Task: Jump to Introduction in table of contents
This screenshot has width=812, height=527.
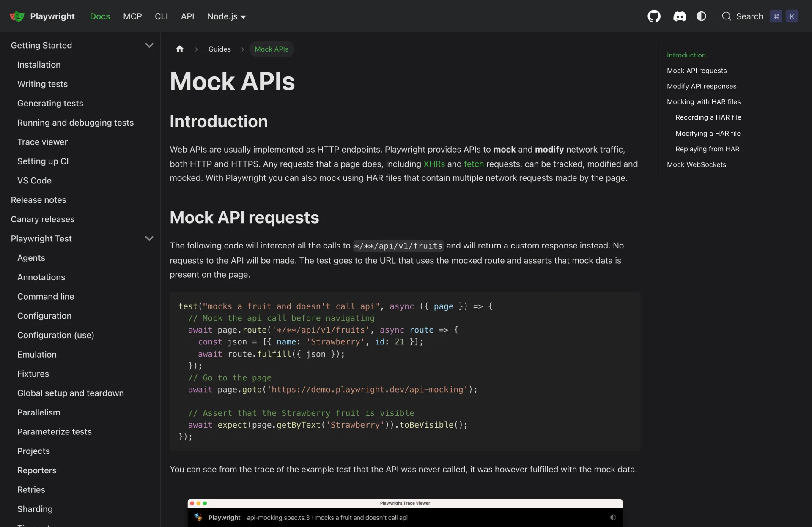Action: (686, 55)
